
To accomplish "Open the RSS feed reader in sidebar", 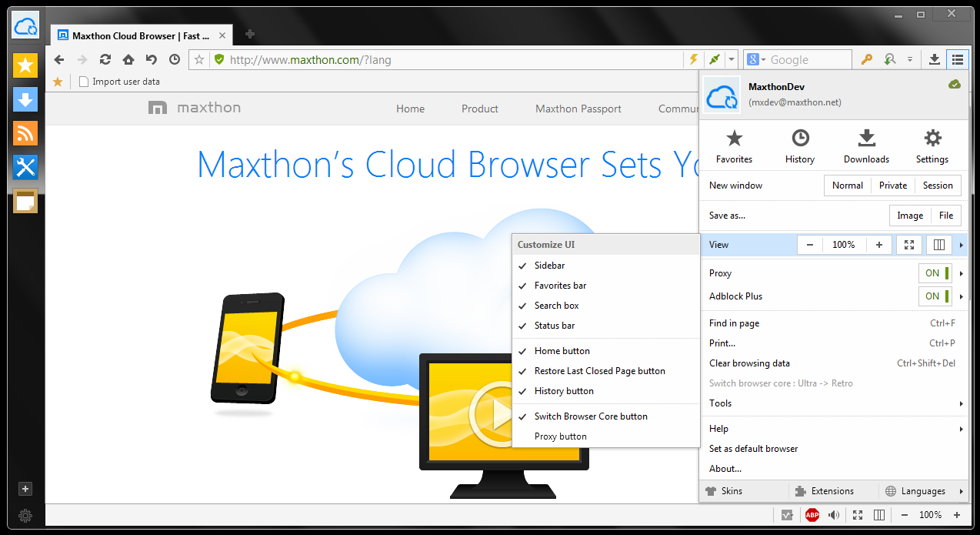I will [x=25, y=133].
